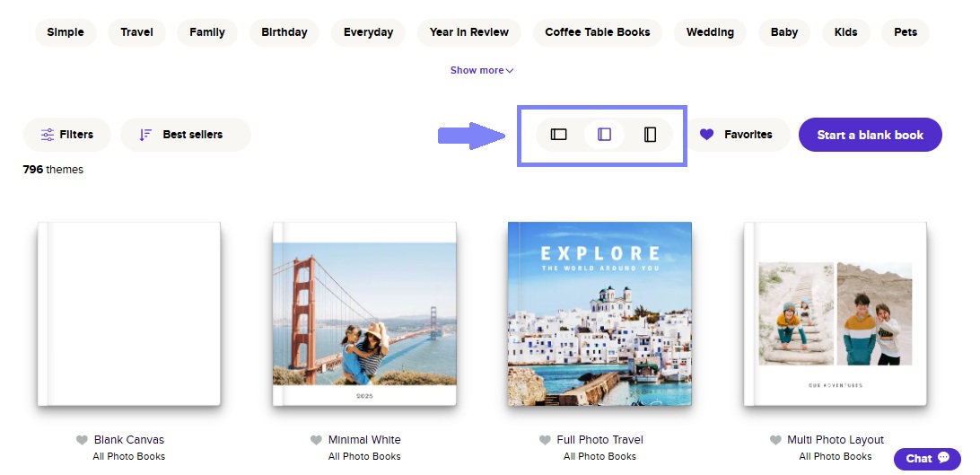Expand Show more categories

click(x=482, y=70)
